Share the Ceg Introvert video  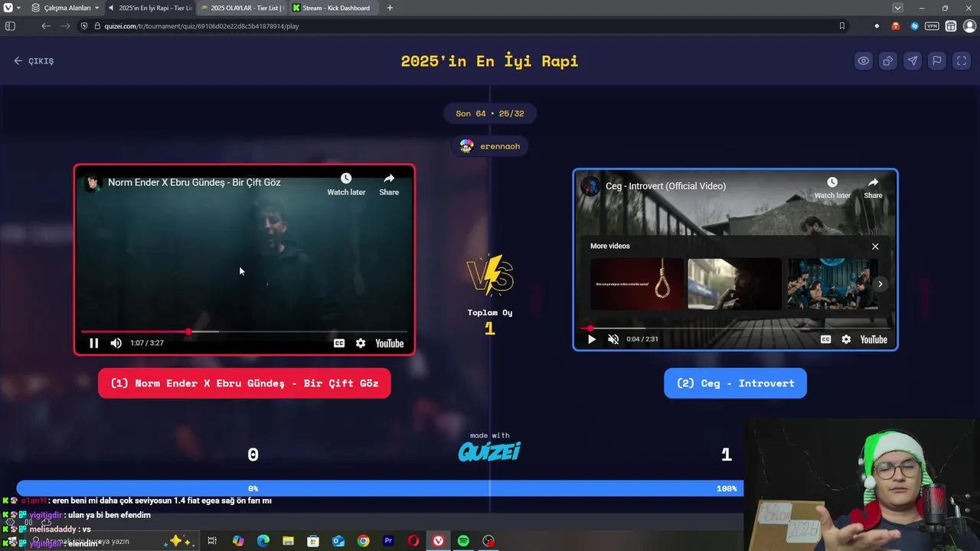[873, 187]
